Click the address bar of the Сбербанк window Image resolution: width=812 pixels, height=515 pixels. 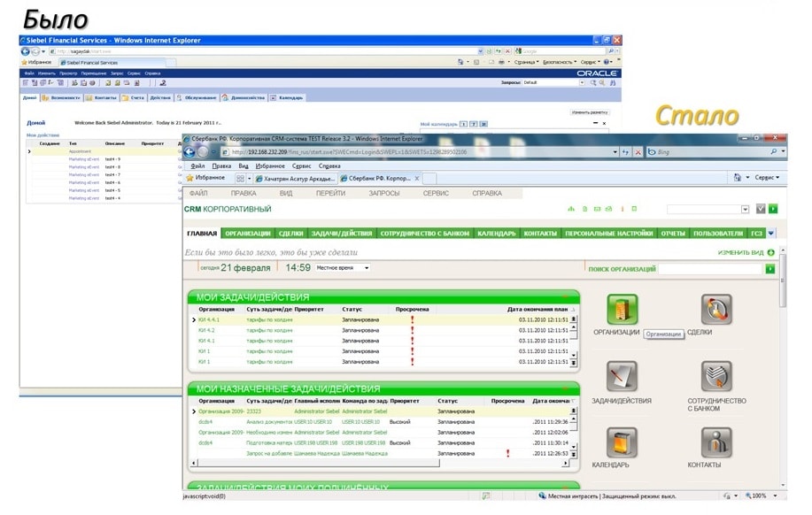(x=416, y=151)
